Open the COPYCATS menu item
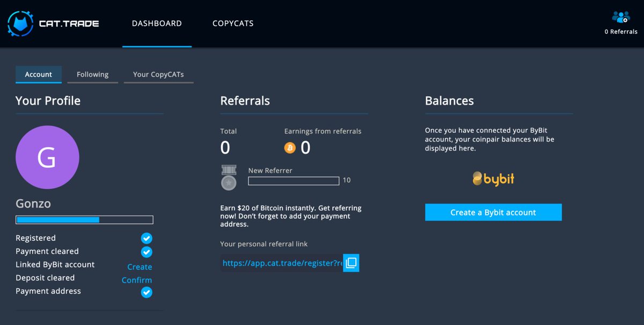 pos(233,24)
